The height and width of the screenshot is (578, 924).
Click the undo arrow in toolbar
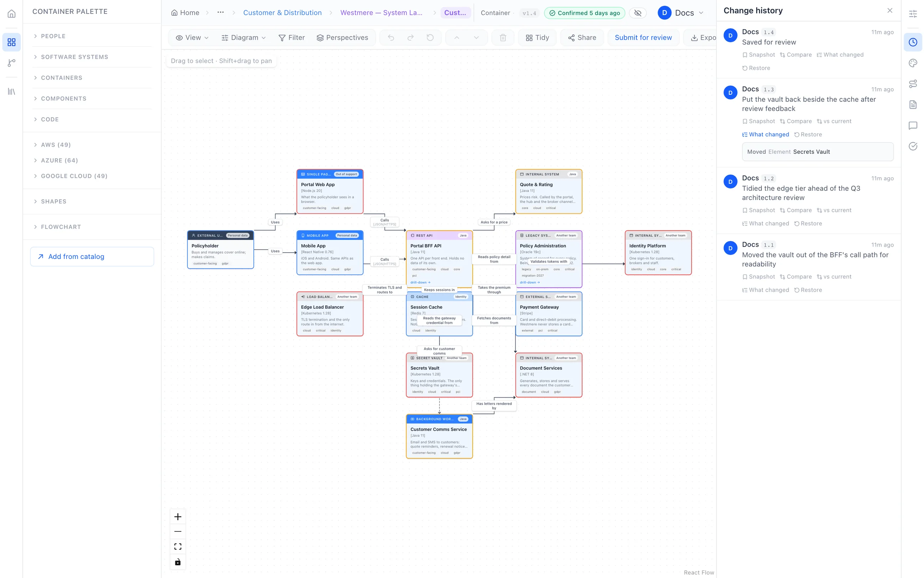391,37
